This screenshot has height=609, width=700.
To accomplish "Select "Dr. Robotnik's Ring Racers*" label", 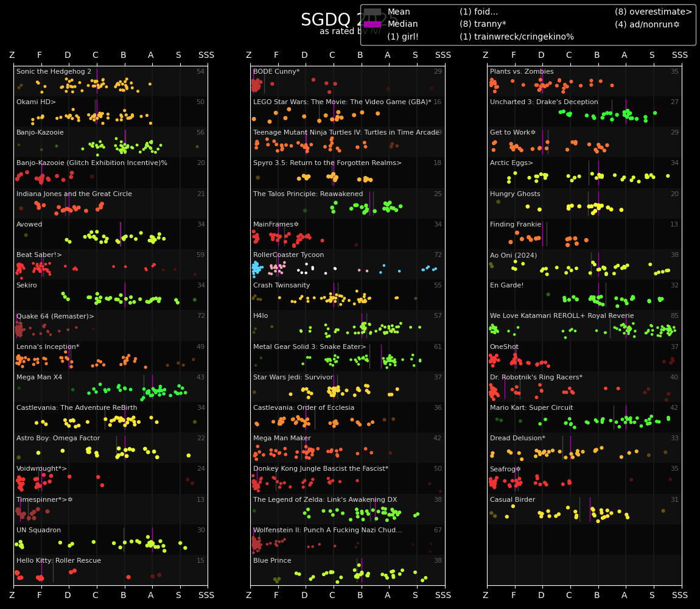I will click(x=536, y=377).
